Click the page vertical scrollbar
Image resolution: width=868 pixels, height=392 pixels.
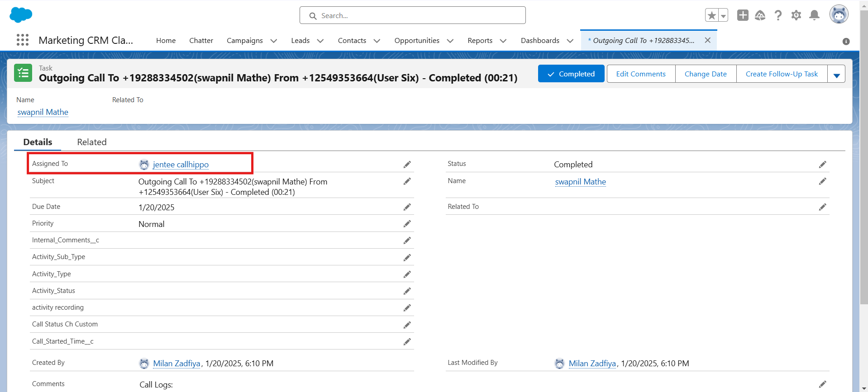(863, 156)
